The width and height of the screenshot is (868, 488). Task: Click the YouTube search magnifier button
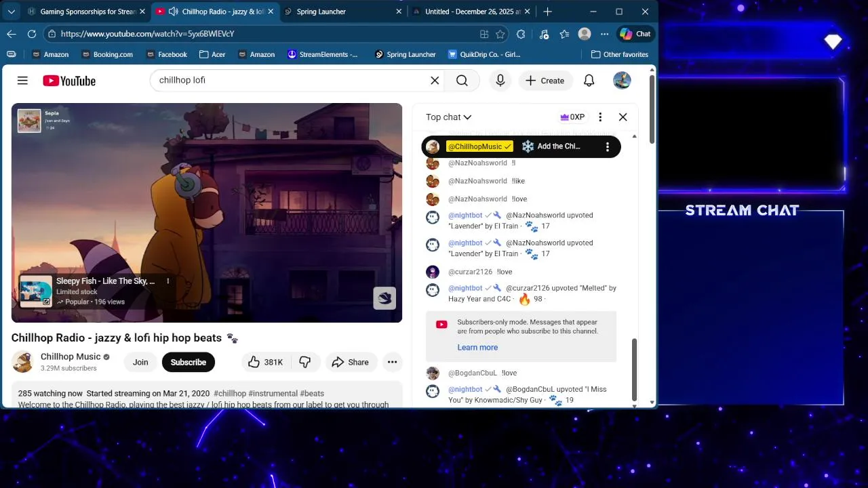pyautogui.click(x=462, y=81)
